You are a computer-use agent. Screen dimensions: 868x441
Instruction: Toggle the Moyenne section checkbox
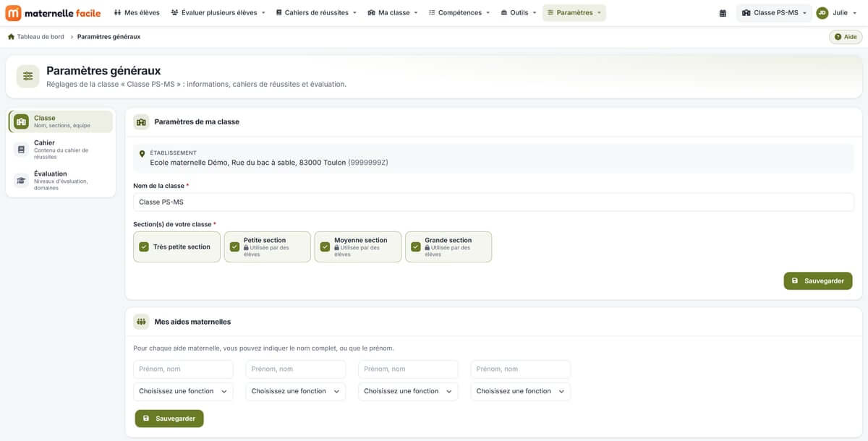tap(325, 247)
